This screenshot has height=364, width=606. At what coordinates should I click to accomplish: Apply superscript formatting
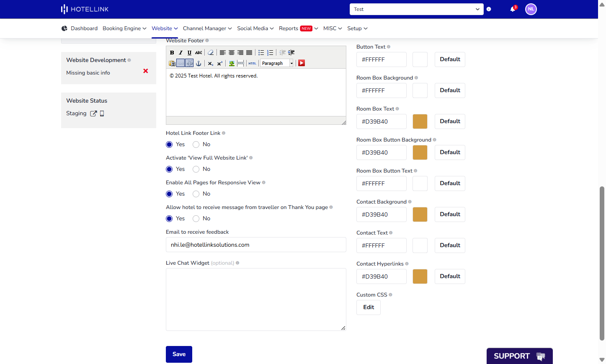point(219,63)
